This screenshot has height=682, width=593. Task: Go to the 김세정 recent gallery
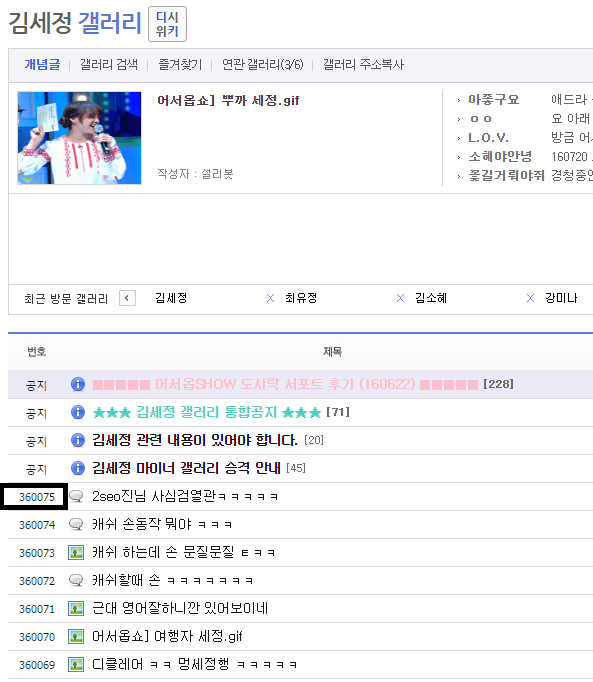coord(171,298)
